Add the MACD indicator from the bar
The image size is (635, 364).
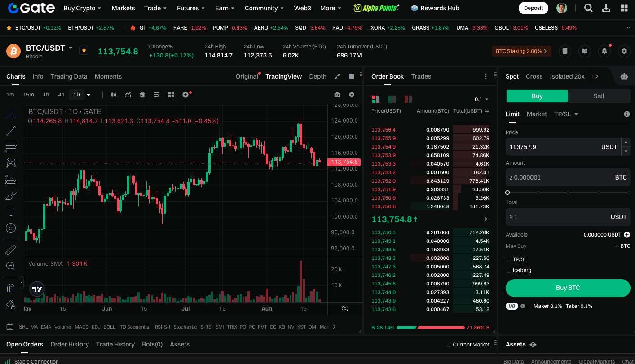82,327
